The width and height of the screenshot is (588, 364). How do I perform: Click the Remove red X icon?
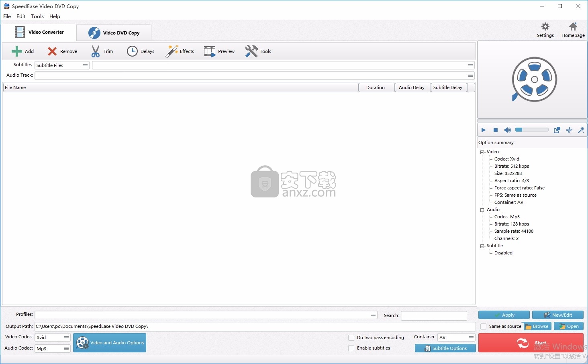(52, 51)
